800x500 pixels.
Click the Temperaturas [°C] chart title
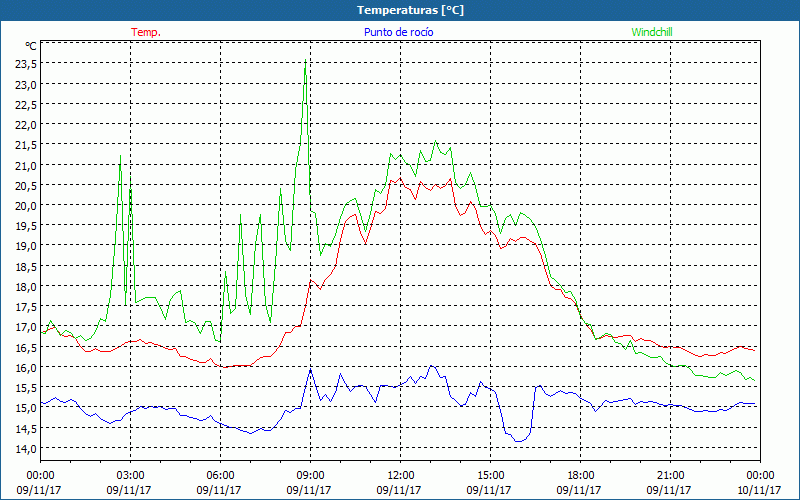tap(410, 10)
